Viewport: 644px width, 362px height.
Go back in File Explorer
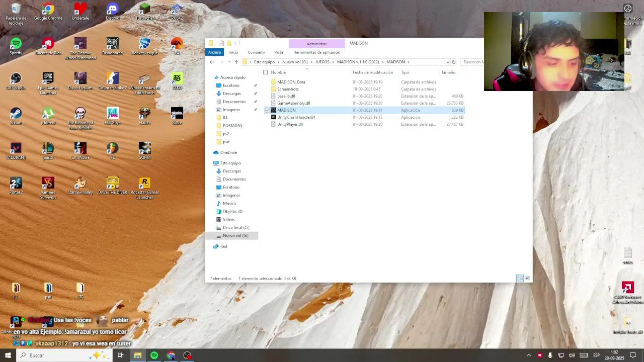tap(212, 62)
